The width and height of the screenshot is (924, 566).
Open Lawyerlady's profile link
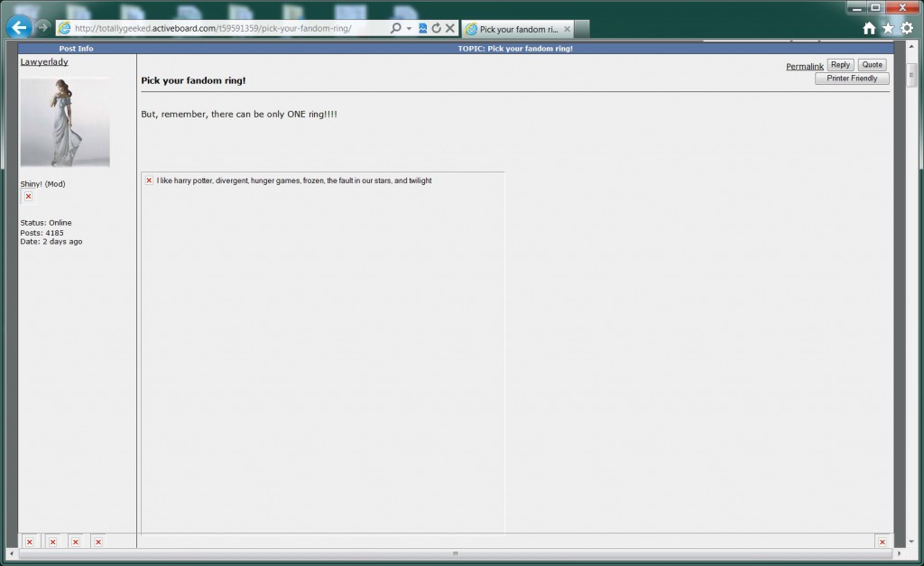click(x=44, y=62)
